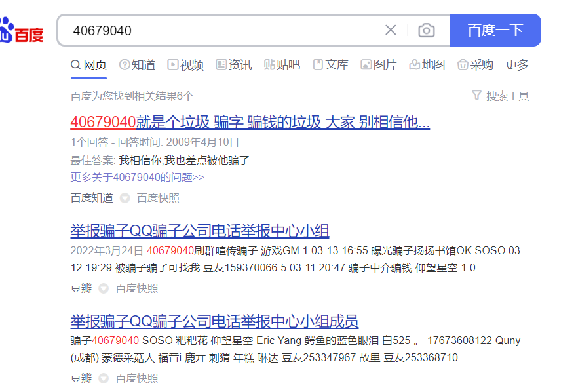Screen dimensions: 576x392
Task: Click the 豆瓣 source under the 2022年3月24日 result
Action: pos(81,288)
